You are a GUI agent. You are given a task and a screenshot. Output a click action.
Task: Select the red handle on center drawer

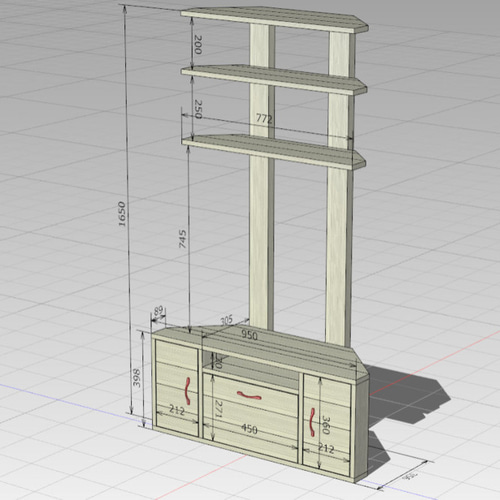pos(249,395)
